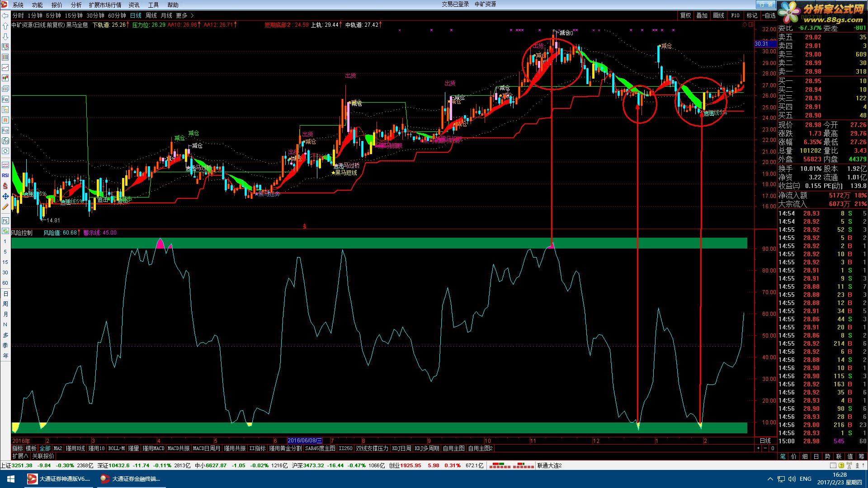Expand 更多 more periods dropdown
The height and width of the screenshot is (488, 868).
coord(184,15)
